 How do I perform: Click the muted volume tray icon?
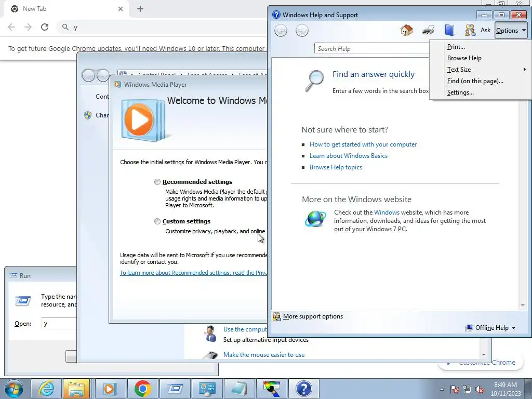pyautogui.click(x=480, y=390)
